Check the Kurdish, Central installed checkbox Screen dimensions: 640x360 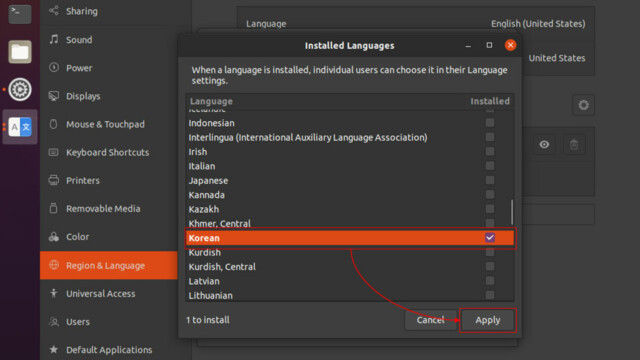tap(490, 266)
